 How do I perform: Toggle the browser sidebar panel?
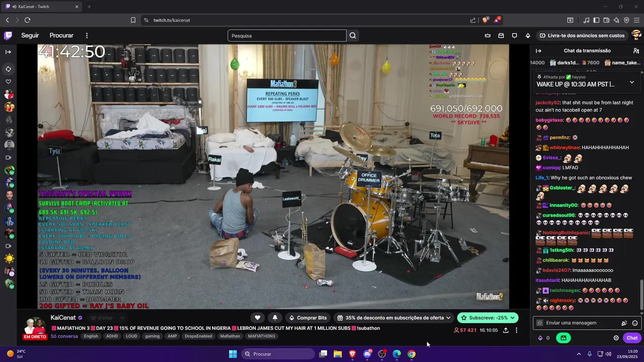coord(596,20)
